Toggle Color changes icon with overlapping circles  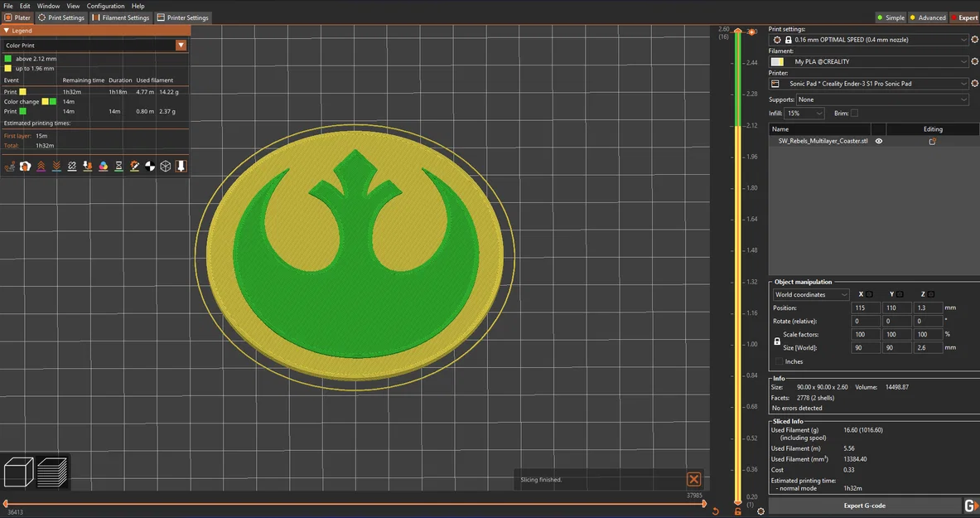pyautogui.click(x=103, y=166)
